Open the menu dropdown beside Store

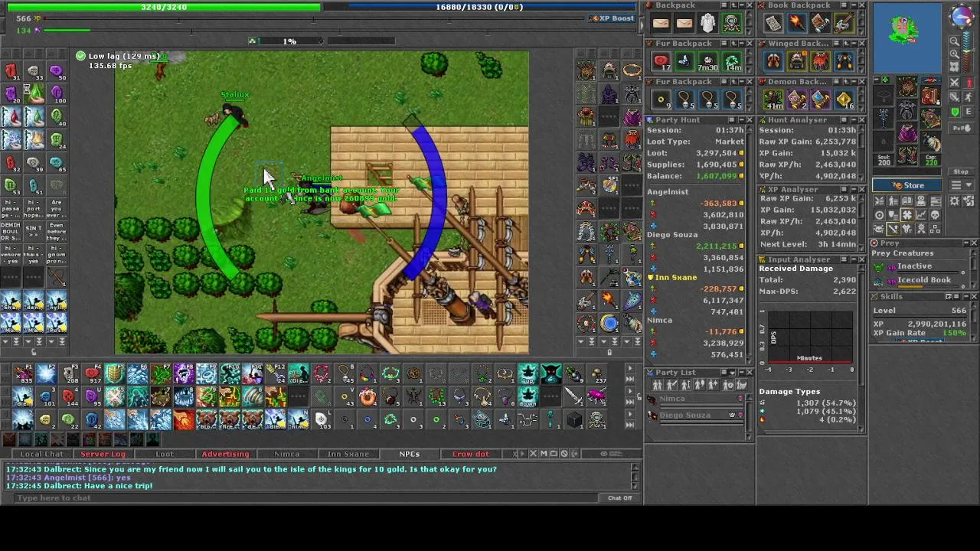click(962, 185)
